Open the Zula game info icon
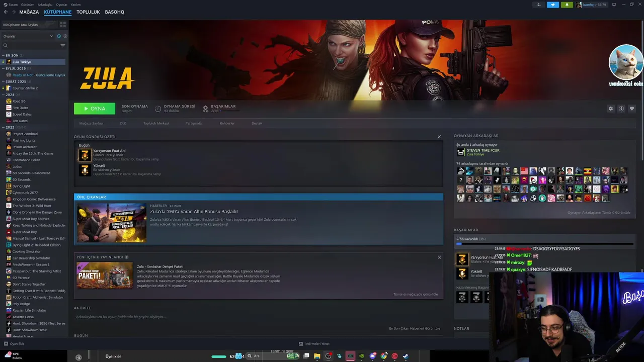The image size is (644, 362). pyautogui.click(x=621, y=109)
